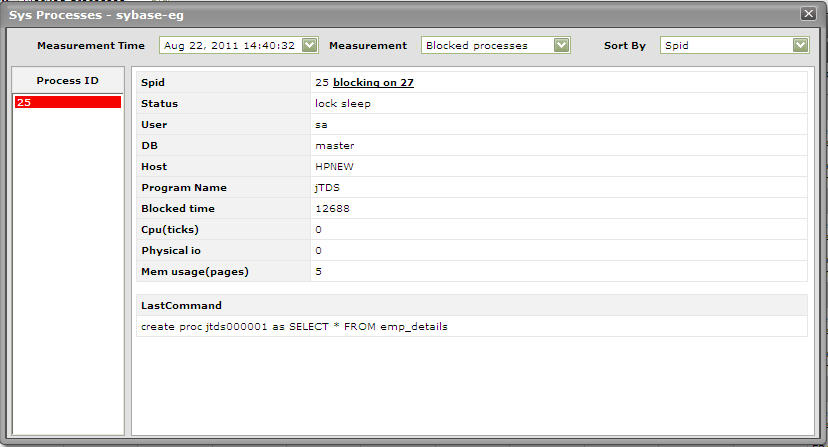The height and width of the screenshot is (447, 828).
Task: Click the Cpu(ticks) value 0
Action: [318, 229]
